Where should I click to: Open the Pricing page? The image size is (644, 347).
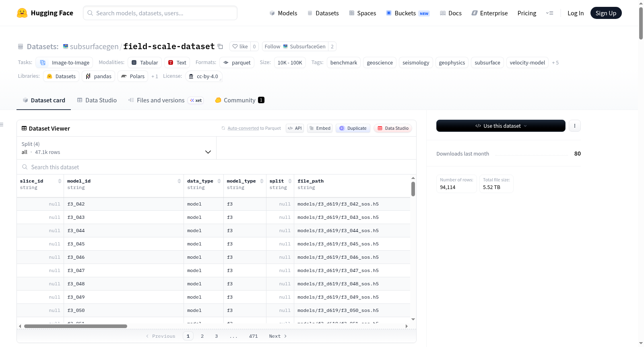pos(527,13)
